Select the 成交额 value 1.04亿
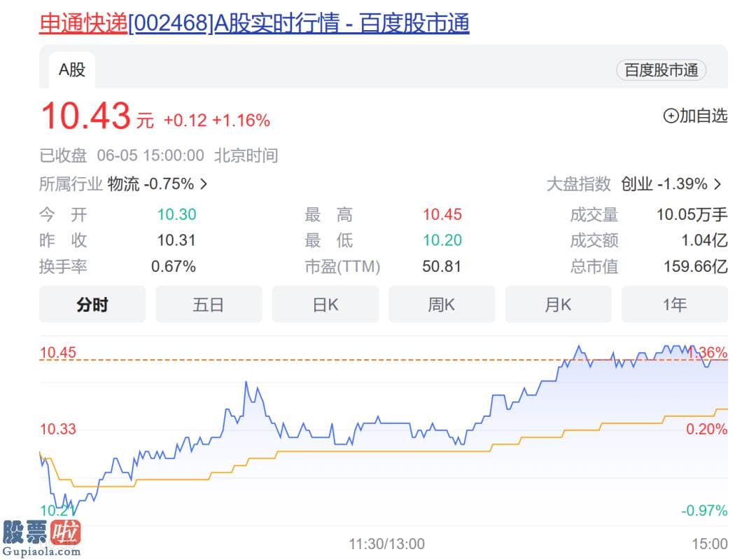 pyautogui.click(x=704, y=240)
